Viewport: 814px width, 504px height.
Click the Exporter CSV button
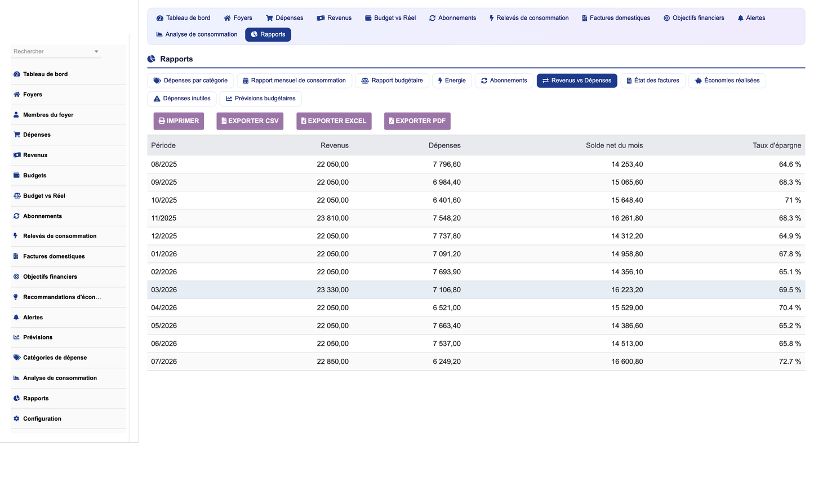point(250,121)
